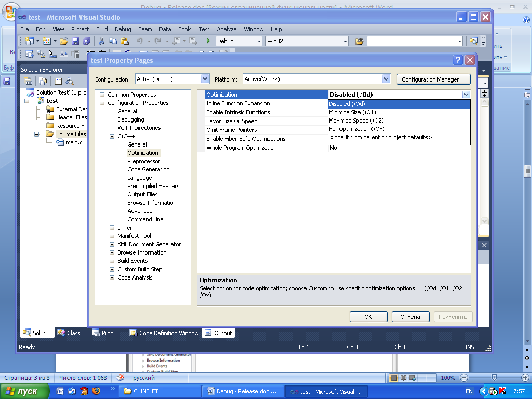
Task: Click Kaspersky icon in system tray
Action: coord(502,391)
